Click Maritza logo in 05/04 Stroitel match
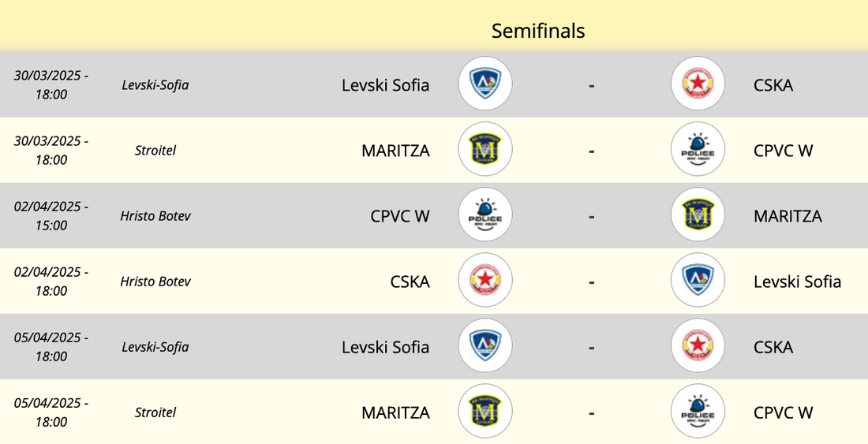This screenshot has width=868, height=444. (x=485, y=411)
